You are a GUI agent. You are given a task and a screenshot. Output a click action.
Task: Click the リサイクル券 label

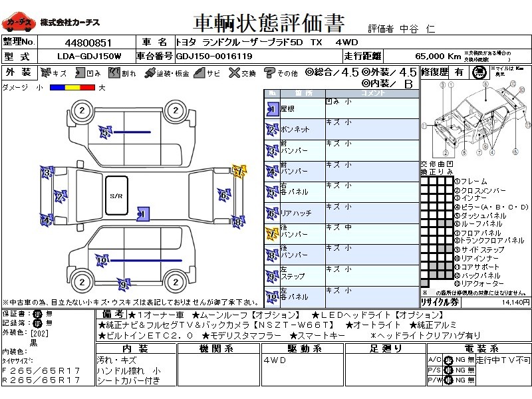[x=440, y=302]
